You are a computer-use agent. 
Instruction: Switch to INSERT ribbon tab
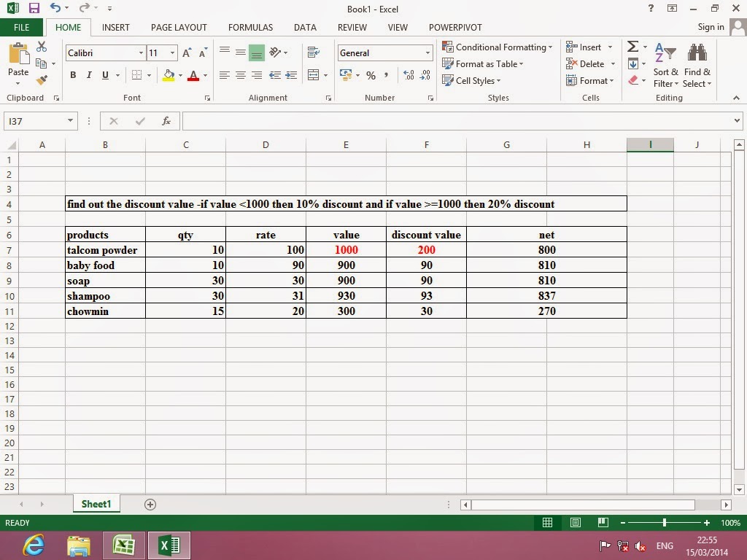point(116,27)
